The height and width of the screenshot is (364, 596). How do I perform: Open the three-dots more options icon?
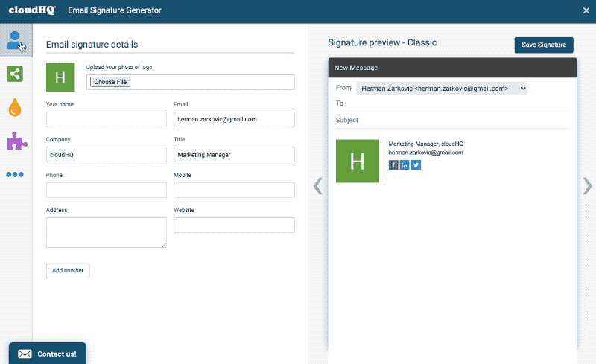15,175
